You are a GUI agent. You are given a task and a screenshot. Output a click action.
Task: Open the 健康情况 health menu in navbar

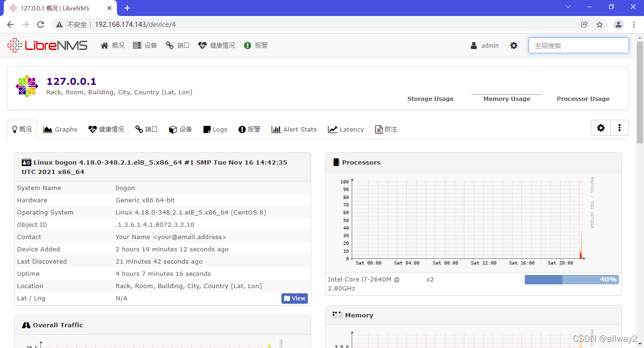(216, 45)
